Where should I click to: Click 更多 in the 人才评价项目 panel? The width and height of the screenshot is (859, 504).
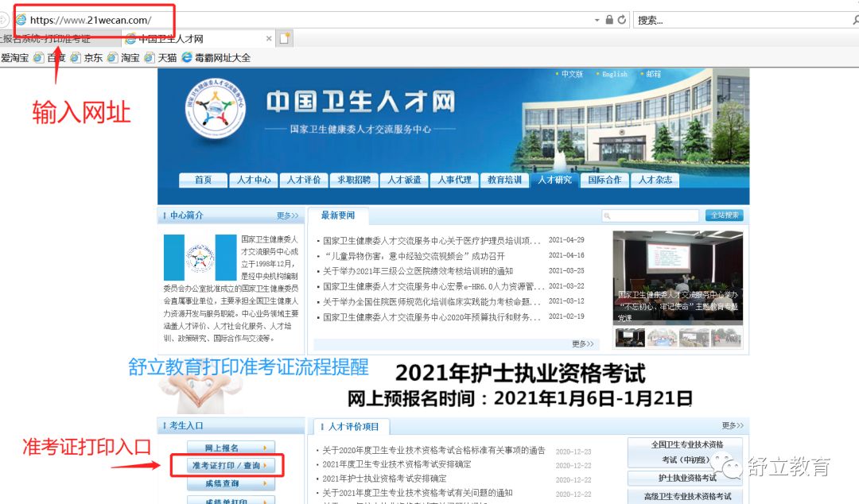point(733,425)
